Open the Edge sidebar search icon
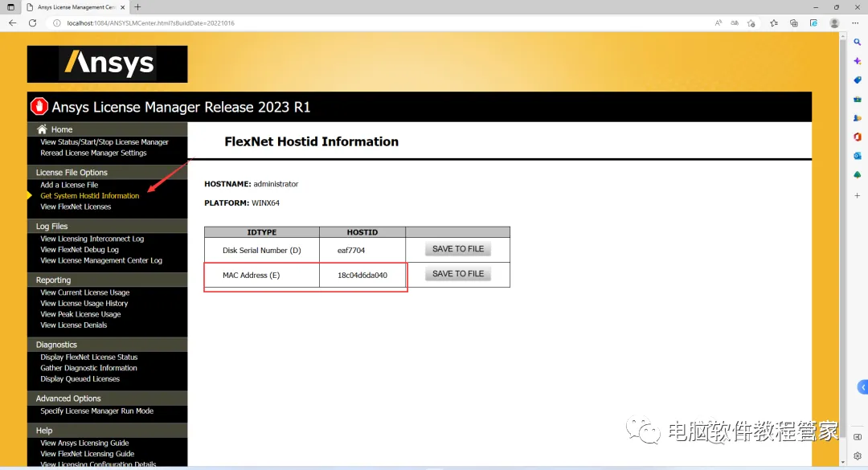The image size is (868, 470). [x=858, y=42]
